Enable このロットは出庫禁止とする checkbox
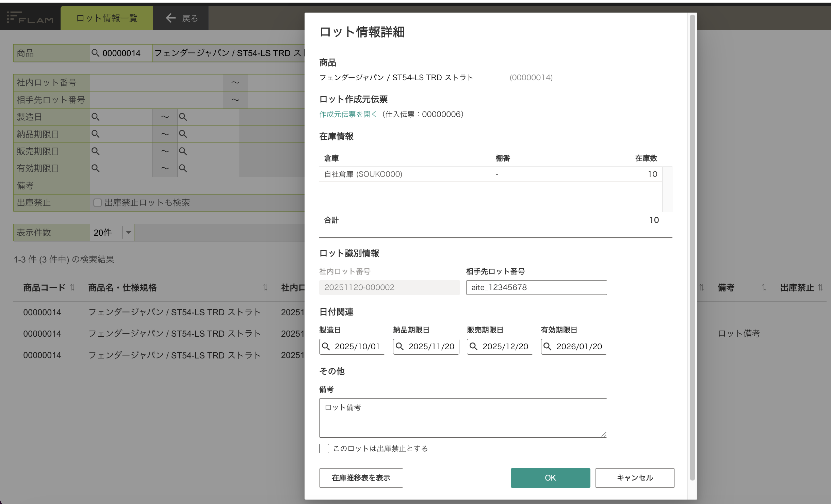 click(324, 449)
